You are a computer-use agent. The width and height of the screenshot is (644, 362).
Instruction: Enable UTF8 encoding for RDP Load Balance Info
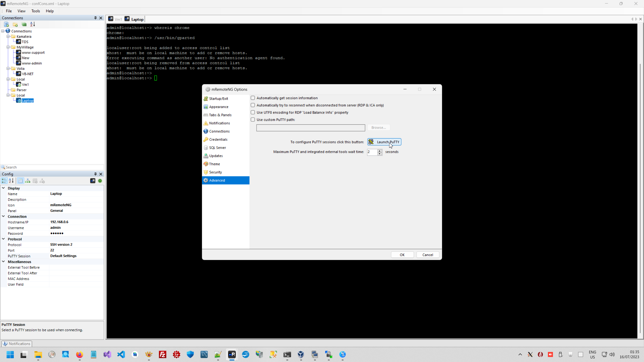[253, 112]
